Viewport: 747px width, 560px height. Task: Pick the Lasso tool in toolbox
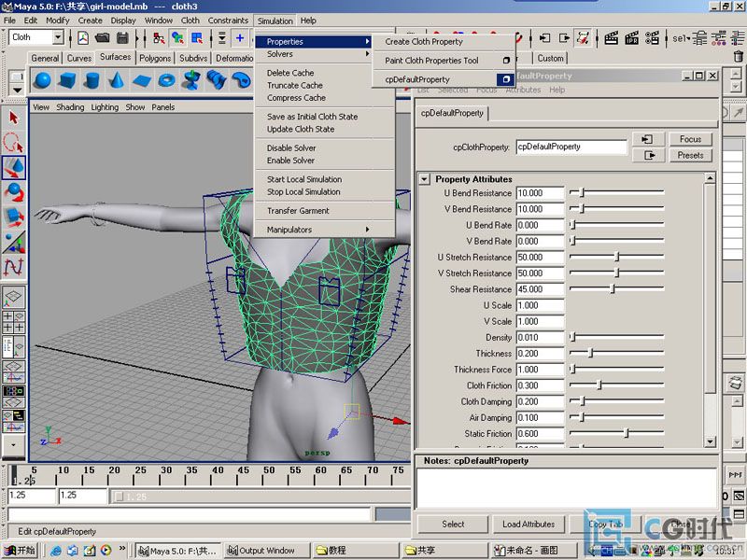(x=13, y=143)
